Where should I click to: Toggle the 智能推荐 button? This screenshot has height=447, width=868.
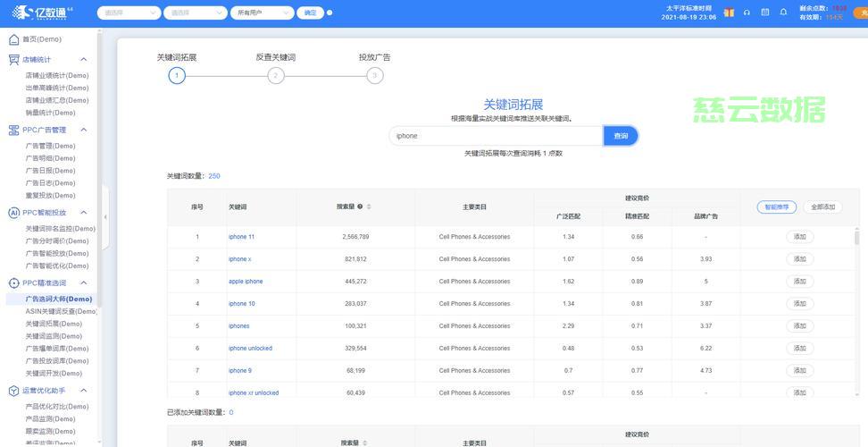[775, 207]
